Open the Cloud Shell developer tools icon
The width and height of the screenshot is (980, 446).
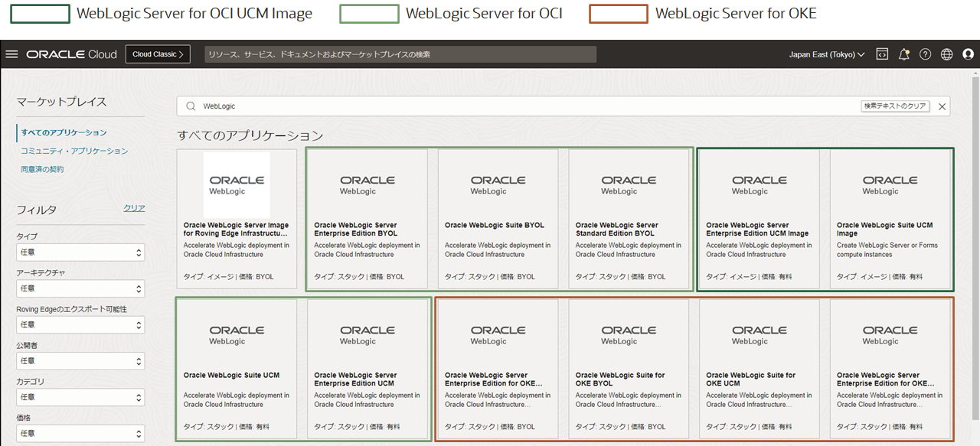click(x=882, y=54)
